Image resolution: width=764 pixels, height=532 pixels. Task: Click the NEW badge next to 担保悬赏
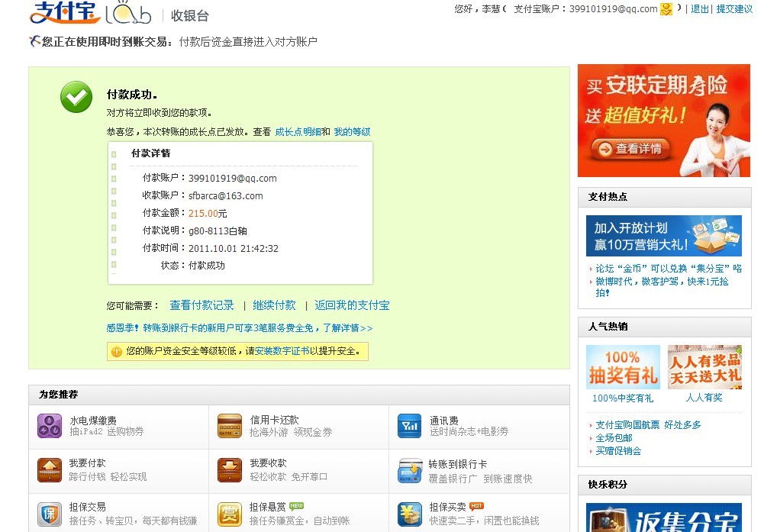click(296, 506)
